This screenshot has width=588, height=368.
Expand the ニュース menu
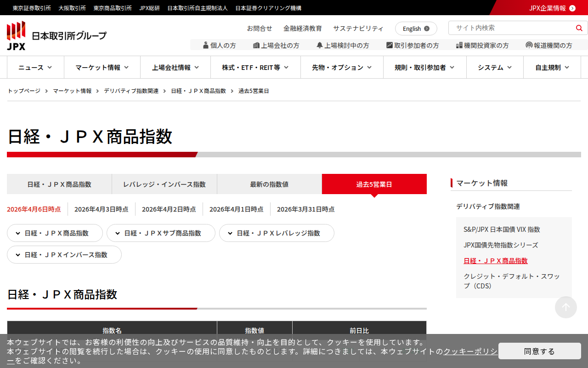pos(35,68)
